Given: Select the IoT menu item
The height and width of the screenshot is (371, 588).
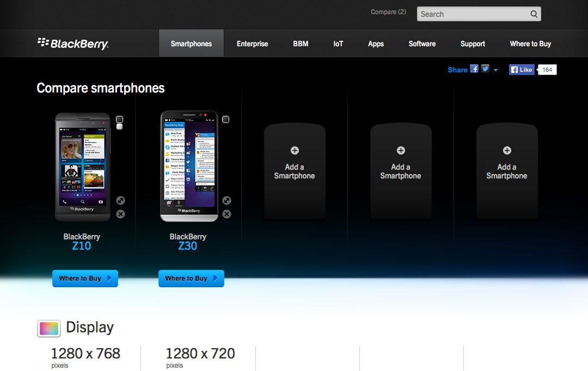Looking at the screenshot, I should tap(338, 44).
